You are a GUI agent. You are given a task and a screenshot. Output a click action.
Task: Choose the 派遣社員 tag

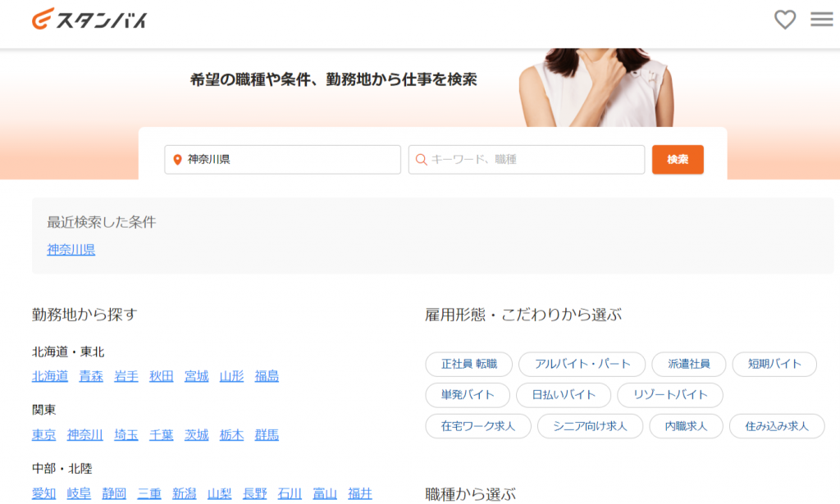[689, 365]
